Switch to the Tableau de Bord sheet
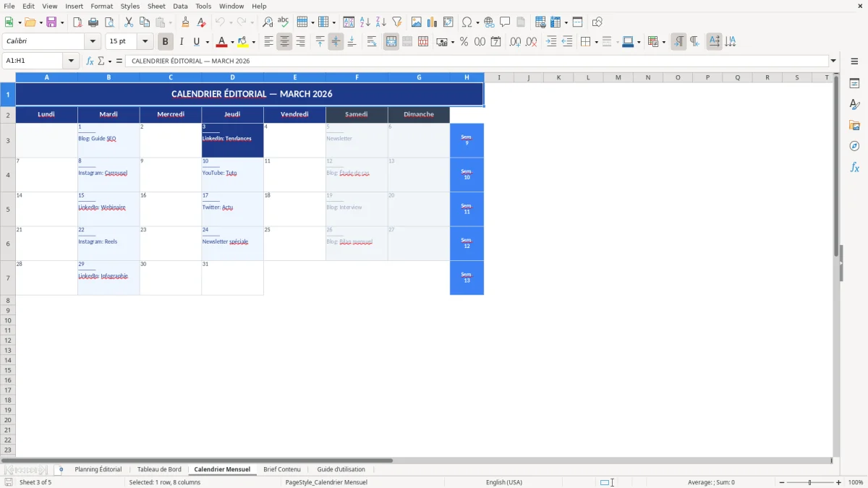The image size is (868, 488). click(x=159, y=469)
